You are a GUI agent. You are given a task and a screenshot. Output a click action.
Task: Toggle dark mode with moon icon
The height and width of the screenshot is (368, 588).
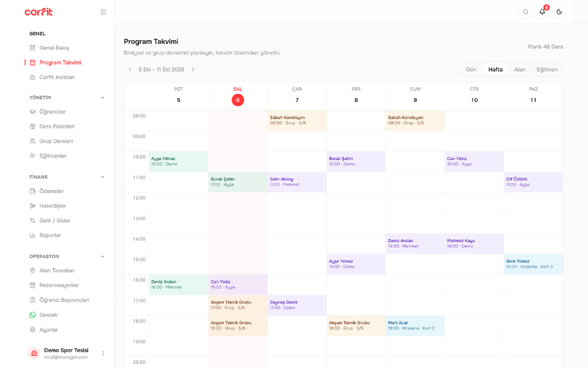[x=559, y=11]
